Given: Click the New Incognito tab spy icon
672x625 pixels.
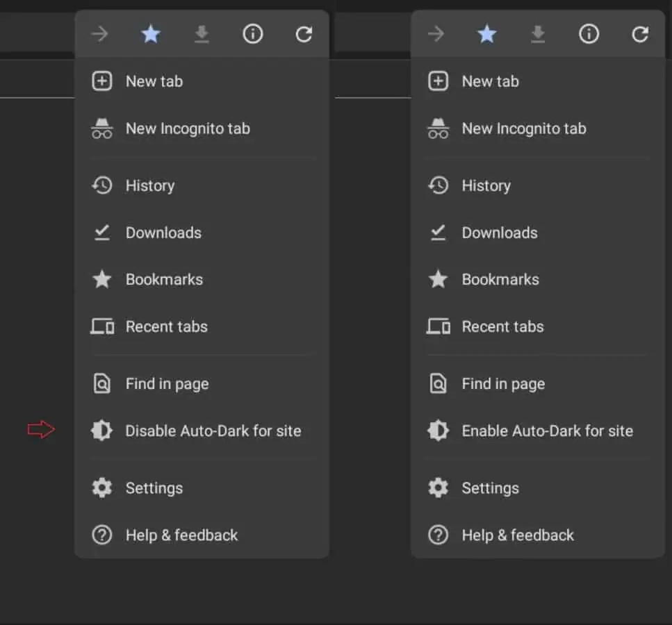Looking at the screenshot, I should pyautogui.click(x=101, y=128).
